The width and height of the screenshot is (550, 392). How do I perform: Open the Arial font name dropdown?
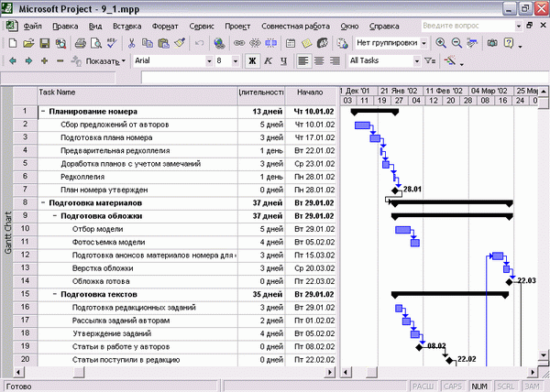[209, 61]
